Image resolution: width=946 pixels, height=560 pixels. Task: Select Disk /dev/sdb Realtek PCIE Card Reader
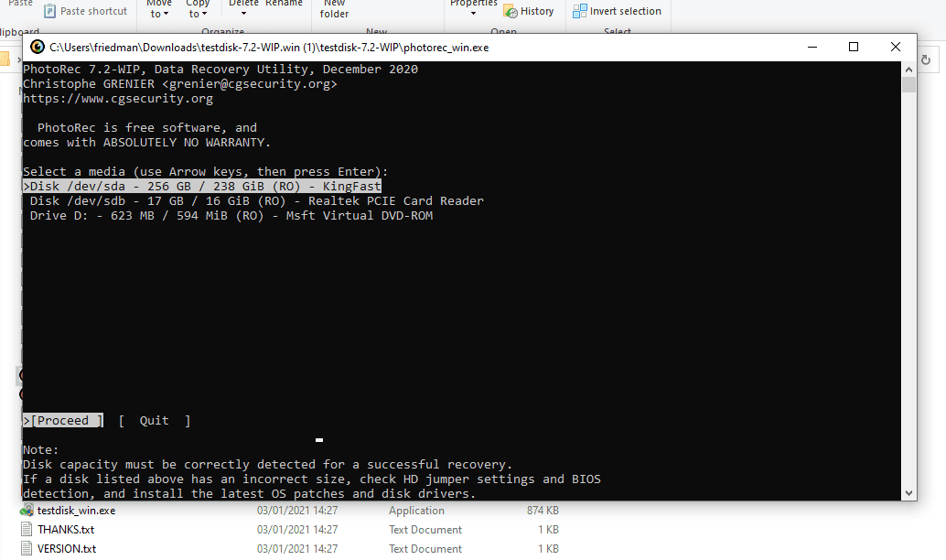256,201
